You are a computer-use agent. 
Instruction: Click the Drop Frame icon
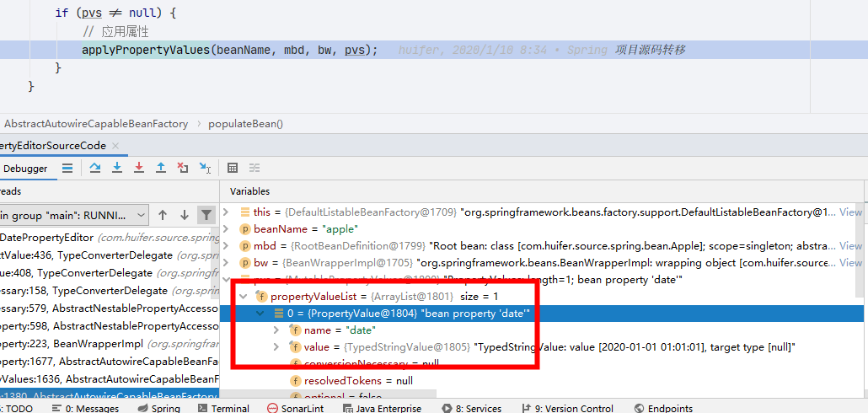point(183,168)
